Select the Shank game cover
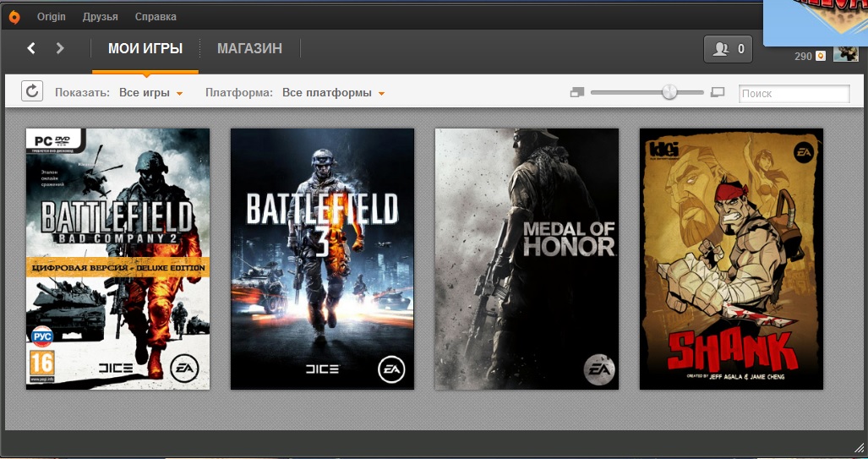868x459 pixels. pos(731,259)
